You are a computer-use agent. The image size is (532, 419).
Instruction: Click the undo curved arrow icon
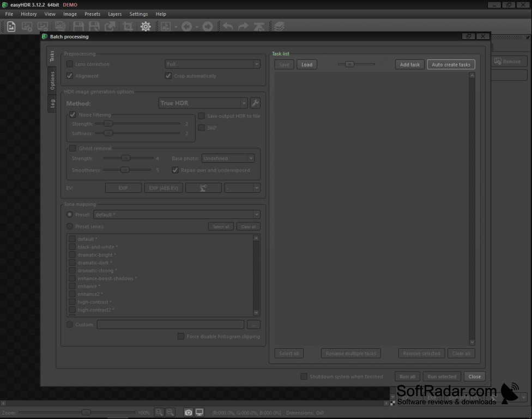click(x=228, y=26)
